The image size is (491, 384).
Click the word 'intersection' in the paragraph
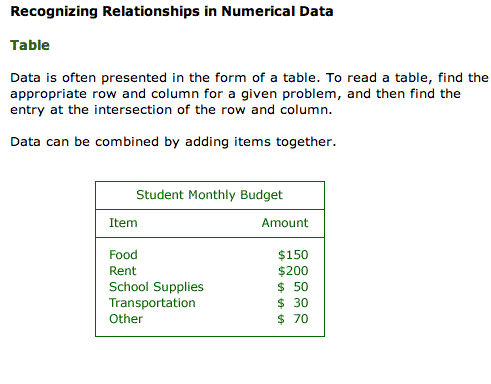click(x=133, y=110)
